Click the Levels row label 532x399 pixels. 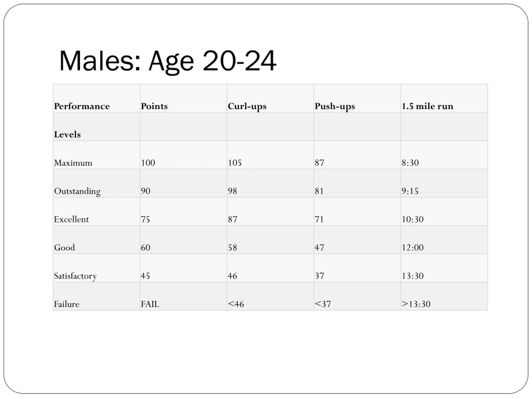(x=67, y=134)
